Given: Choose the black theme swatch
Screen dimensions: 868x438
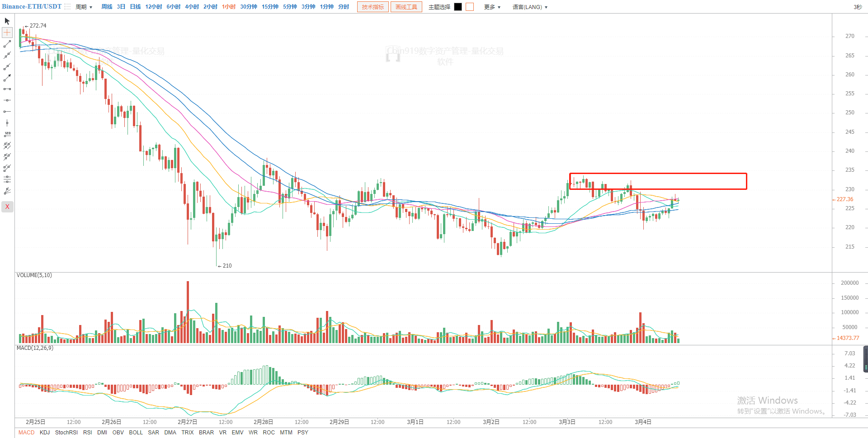Looking at the screenshot, I should [458, 7].
